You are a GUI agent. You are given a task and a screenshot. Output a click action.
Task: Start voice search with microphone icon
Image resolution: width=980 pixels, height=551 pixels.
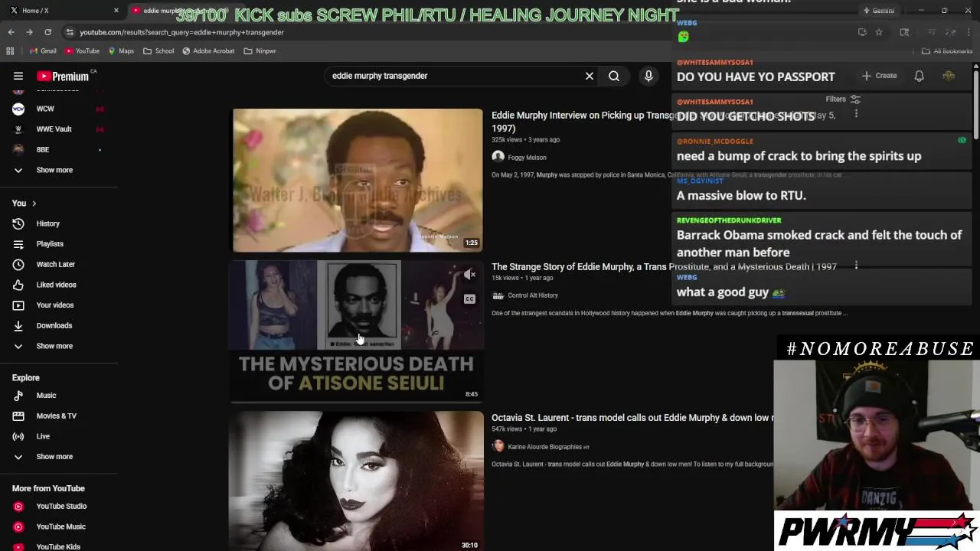click(x=648, y=76)
